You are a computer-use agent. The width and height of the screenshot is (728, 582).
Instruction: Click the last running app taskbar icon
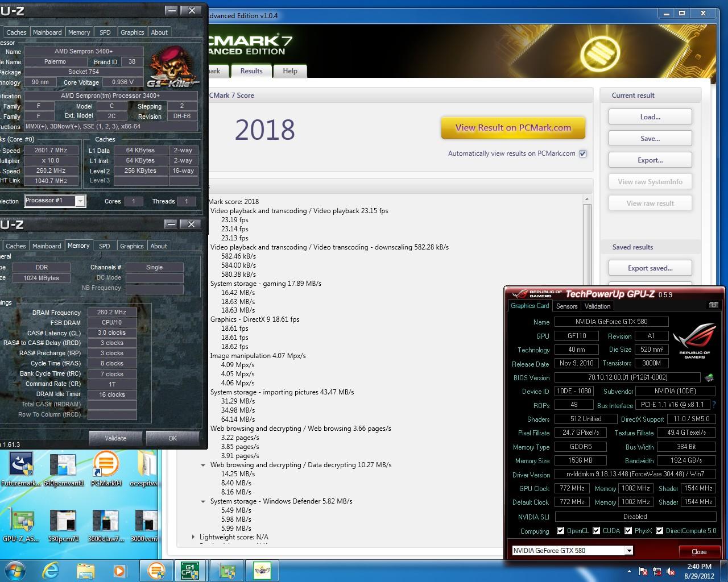tap(262, 570)
